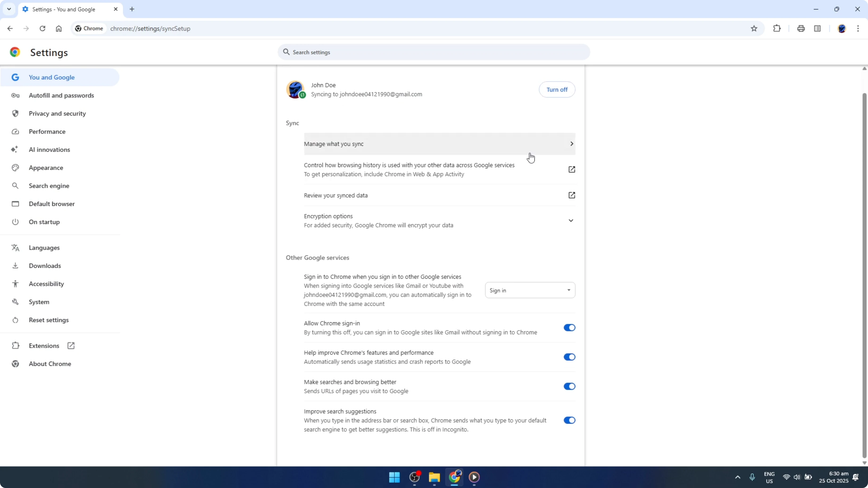Screen dimensions: 868x488
Task: Expand Encryption options
Action: click(571, 220)
